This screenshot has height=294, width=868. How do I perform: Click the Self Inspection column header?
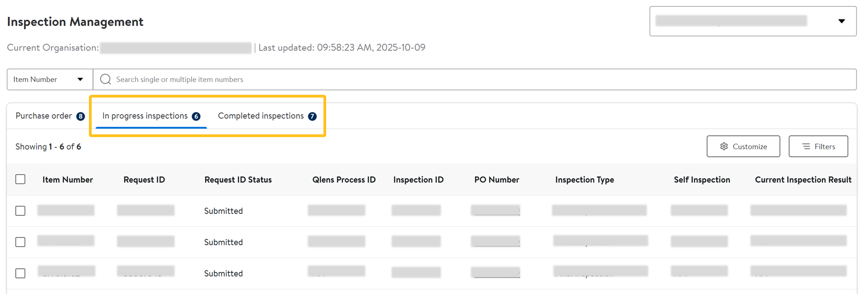702,179
